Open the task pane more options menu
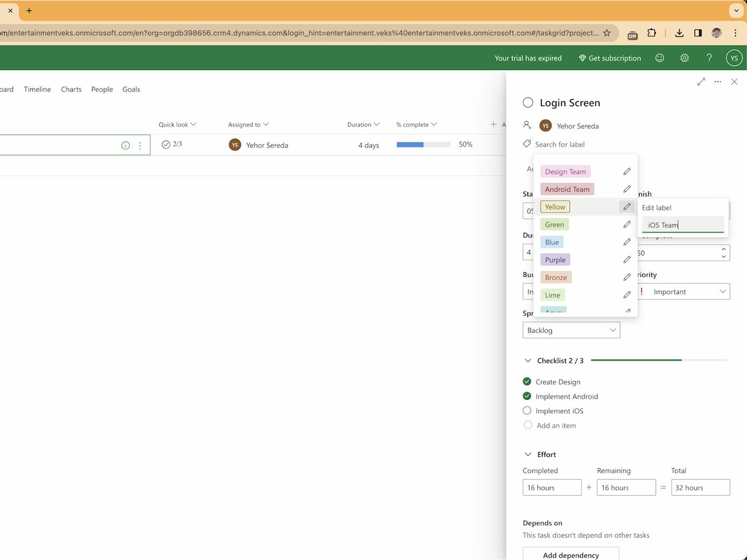The height and width of the screenshot is (560, 747). point(718,82)
